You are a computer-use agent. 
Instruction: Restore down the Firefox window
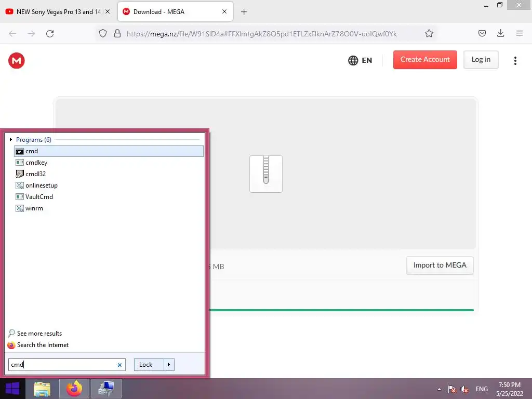[x=499, y=5]
